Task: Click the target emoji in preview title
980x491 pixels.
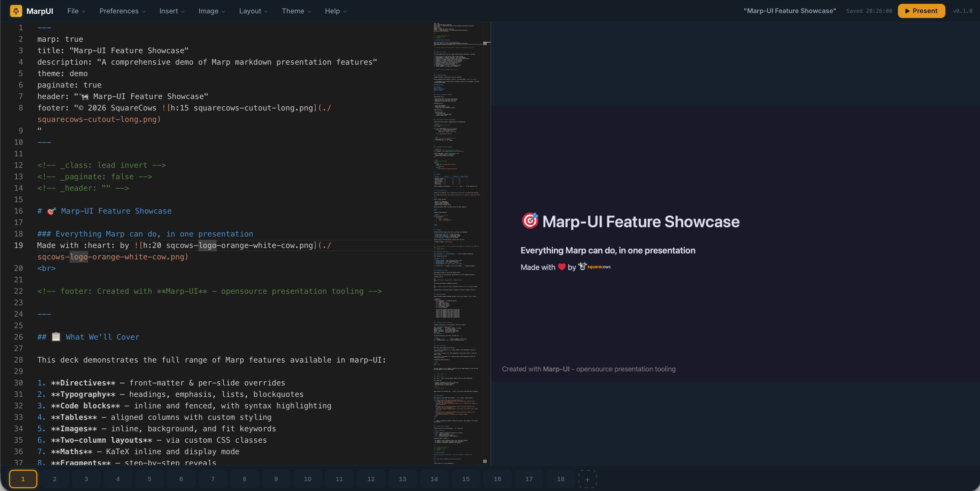Action: tap(530, 221)
